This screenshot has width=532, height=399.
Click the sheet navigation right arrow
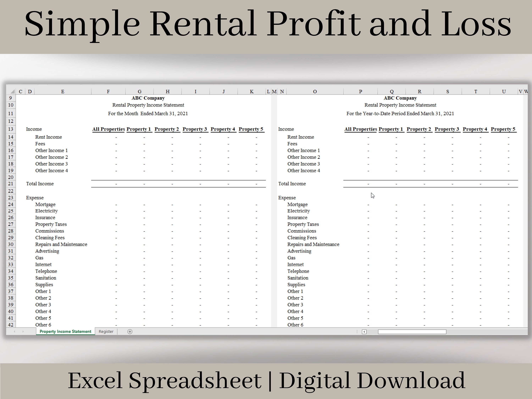click(x=23, y=332)
